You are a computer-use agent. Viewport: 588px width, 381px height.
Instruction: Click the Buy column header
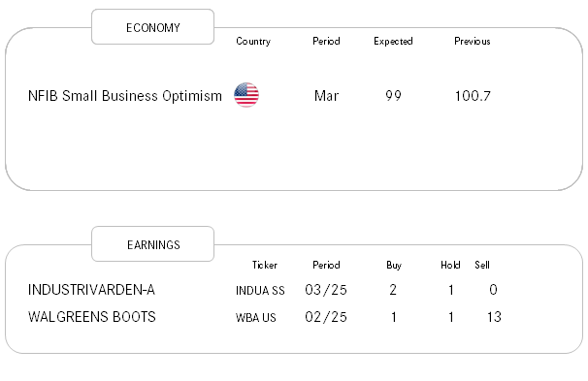coord(394,266)
